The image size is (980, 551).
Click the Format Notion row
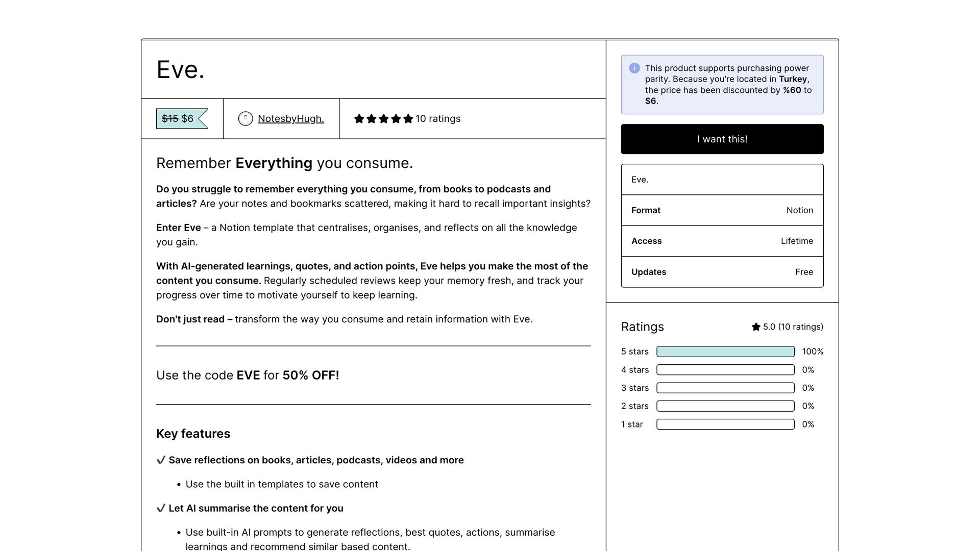click(722, 210)
